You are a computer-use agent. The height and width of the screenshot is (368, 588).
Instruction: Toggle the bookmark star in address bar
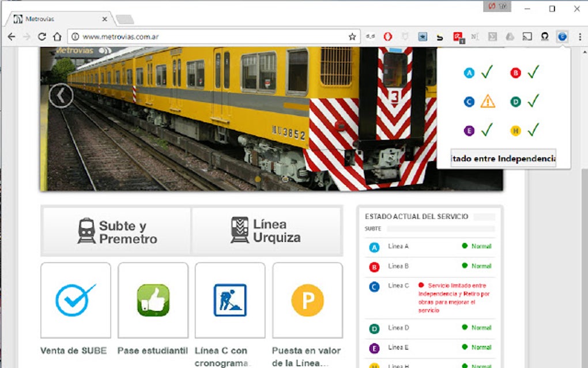pos(352,36)
